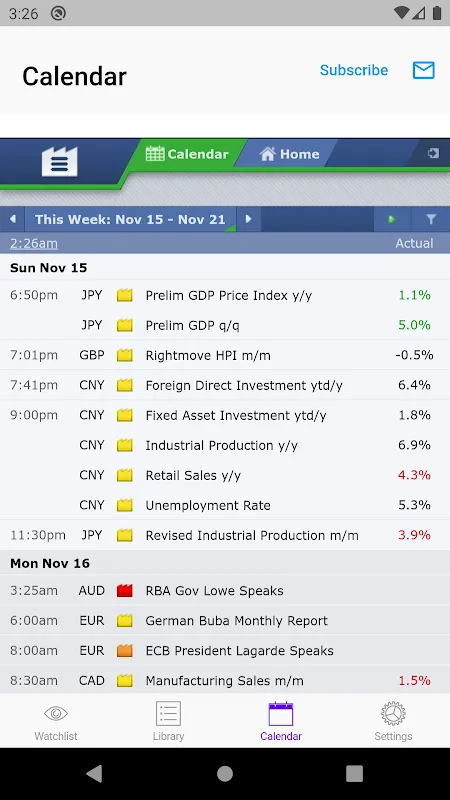
Task: Tap the Android back navigation button
Action: [x=95, y=773]
